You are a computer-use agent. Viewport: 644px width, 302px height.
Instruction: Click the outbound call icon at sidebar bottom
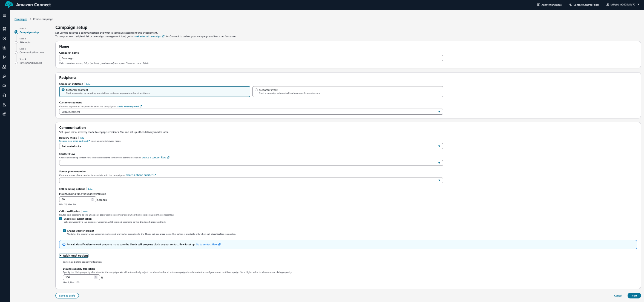[x=4, y=114]
